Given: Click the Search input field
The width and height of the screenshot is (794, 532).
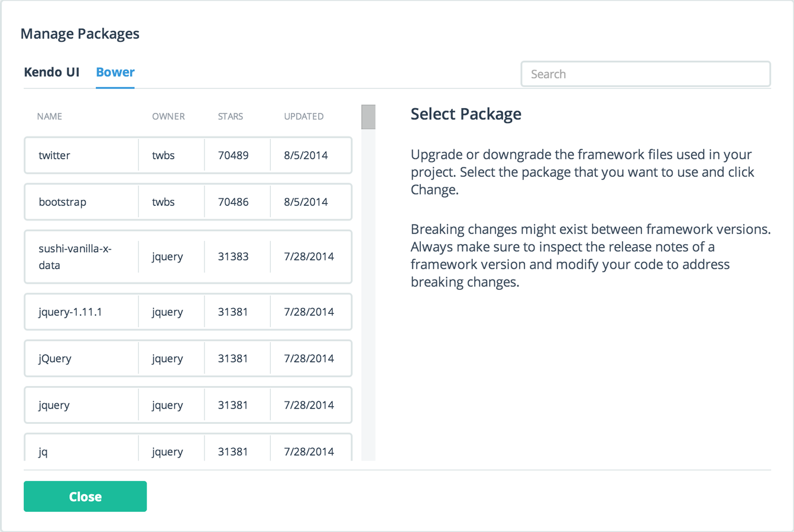Looking at the screenshot, I should (x=646, y=74).
